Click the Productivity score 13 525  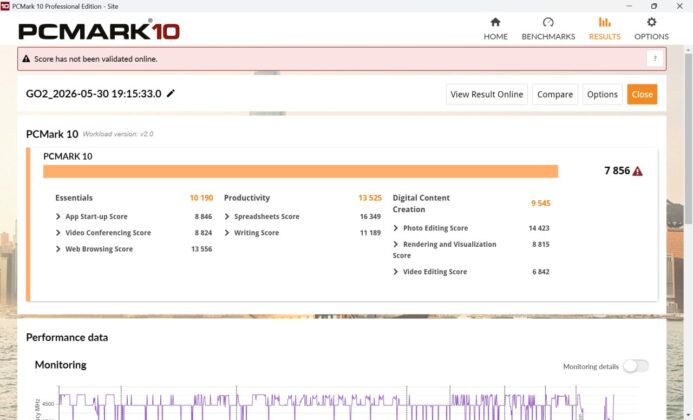point(370,198)
